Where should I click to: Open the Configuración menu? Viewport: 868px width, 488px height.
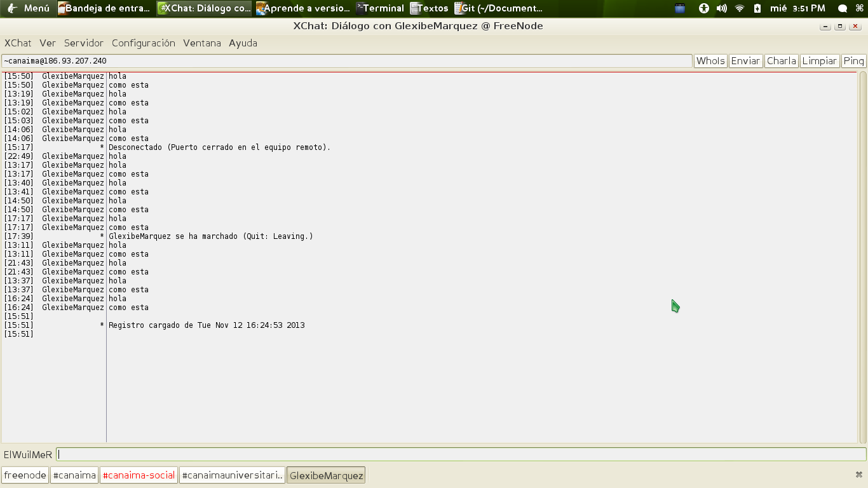(144, 43)
